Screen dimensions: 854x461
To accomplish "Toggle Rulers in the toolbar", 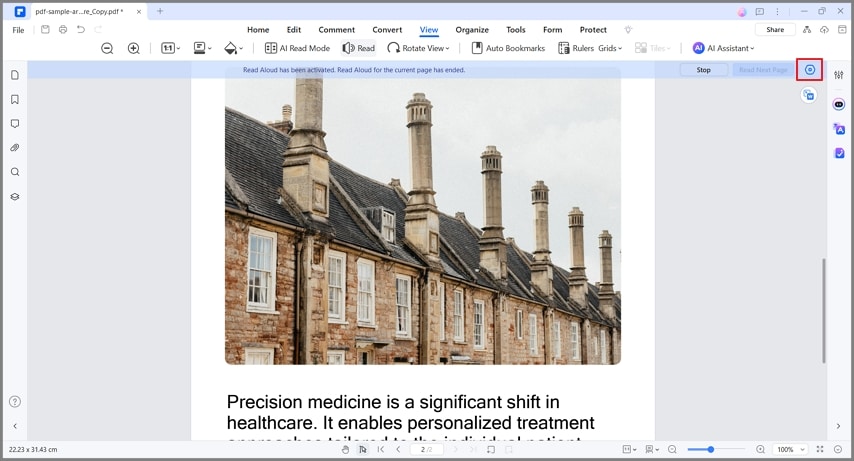I will [x=576, y=48].
